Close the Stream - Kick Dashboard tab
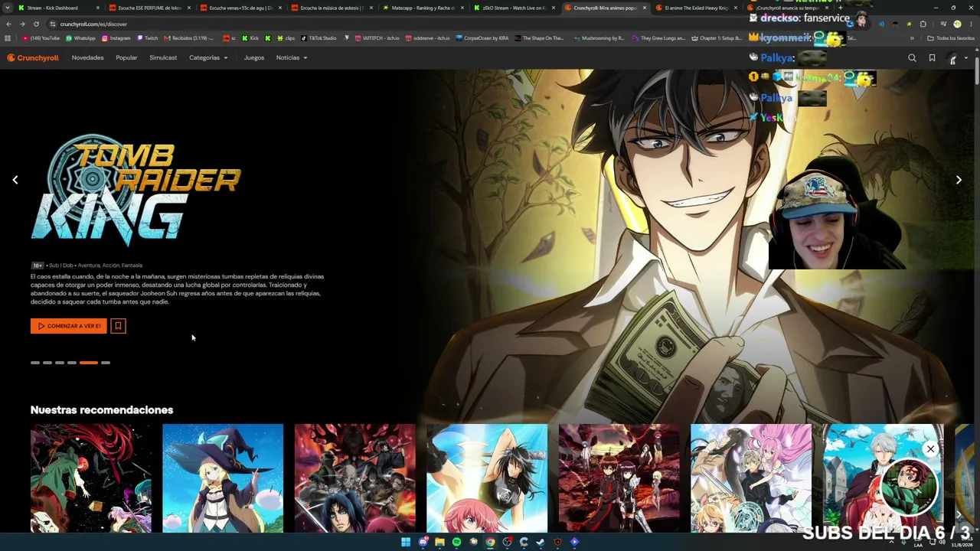980x551 pixels. 98,8
